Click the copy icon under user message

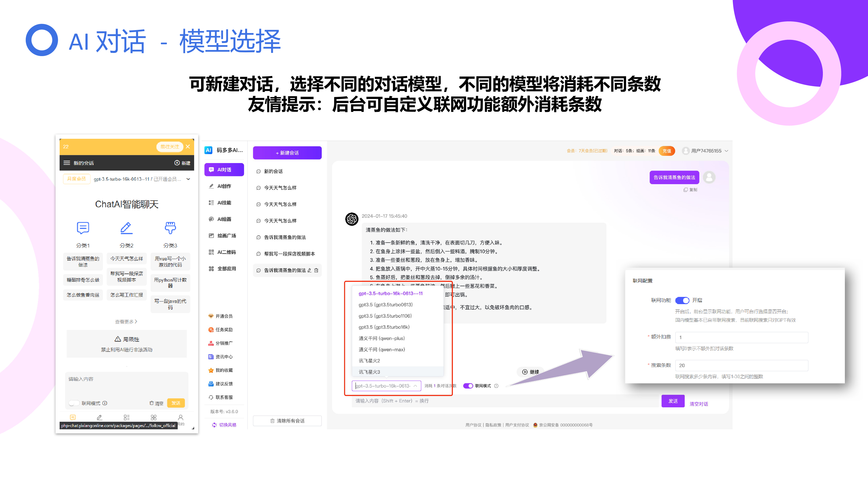pyautogui.click(x=685, y=190)
